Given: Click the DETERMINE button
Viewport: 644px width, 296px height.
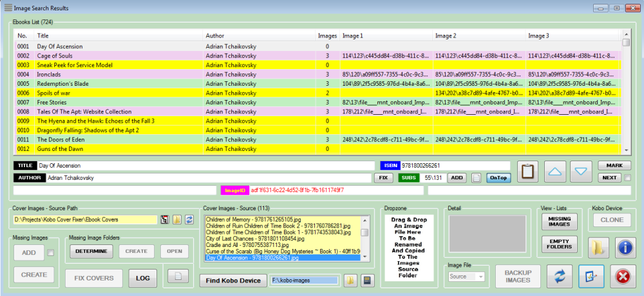Looking at the screenshot, I should pos(91,252).
